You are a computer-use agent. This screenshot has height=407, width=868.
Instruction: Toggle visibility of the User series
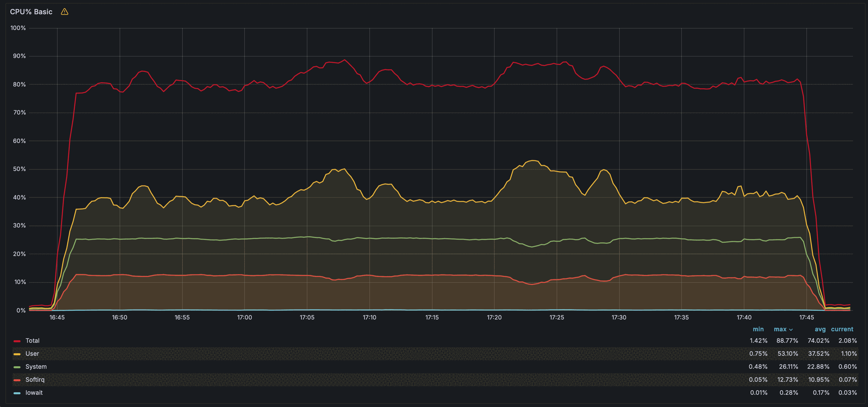[32, 353]
